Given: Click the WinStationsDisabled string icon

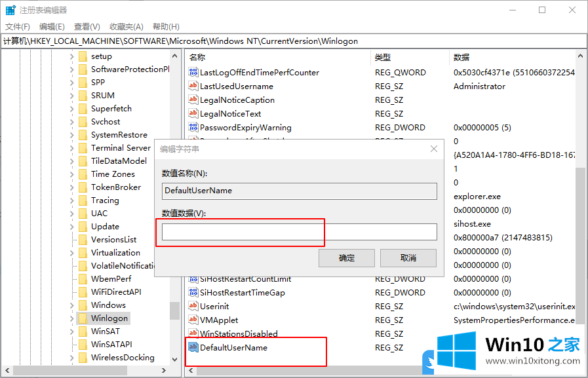Looking at the screenshot, I should pos(193,333).
